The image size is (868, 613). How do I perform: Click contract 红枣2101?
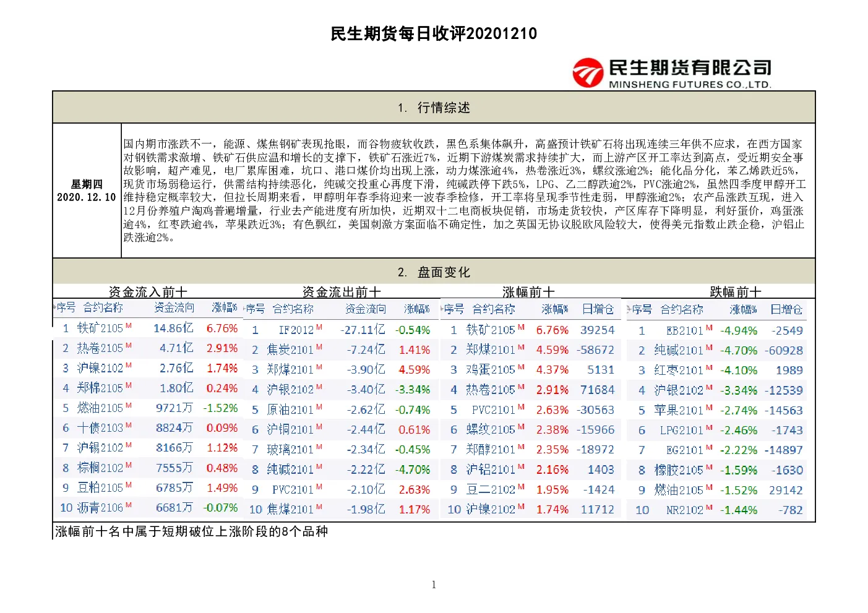679,371
